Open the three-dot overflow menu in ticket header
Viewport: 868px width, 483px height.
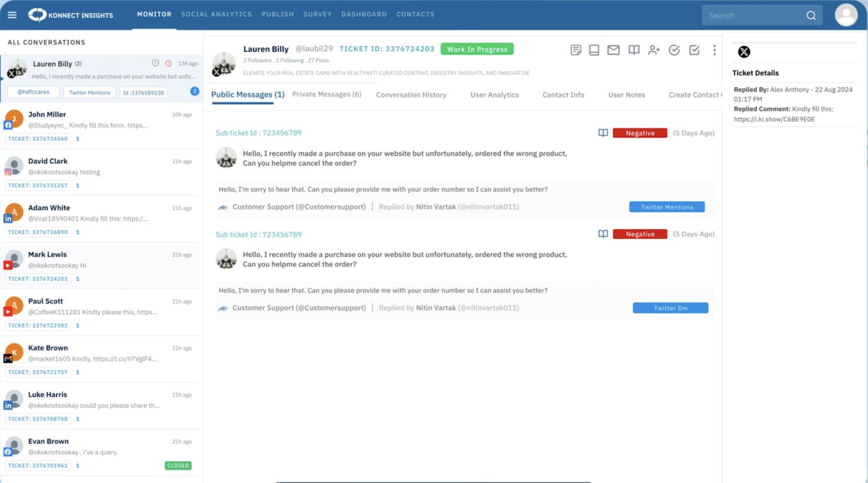tap(714, 50)
